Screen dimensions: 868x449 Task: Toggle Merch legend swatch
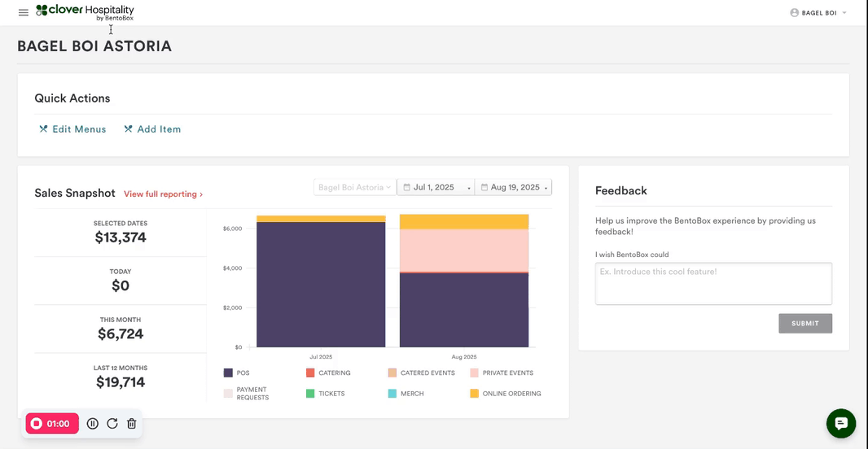pyautogui.click(x=392, y=394)
